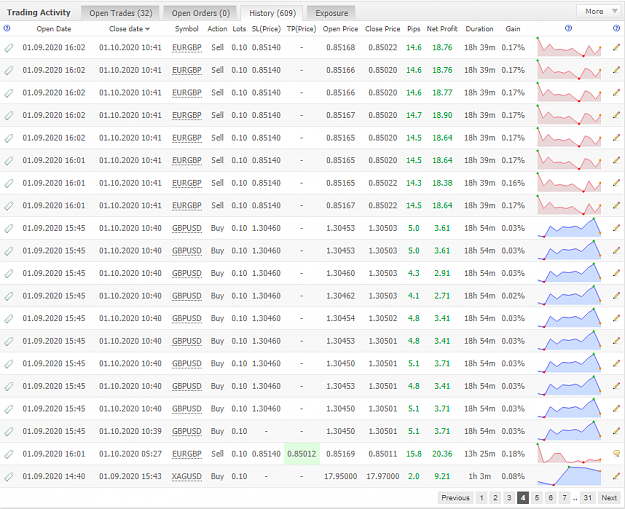Switch to Open Orders (0) tab
The height and width of the screenshot is (509, 625).
coord(200,13)
